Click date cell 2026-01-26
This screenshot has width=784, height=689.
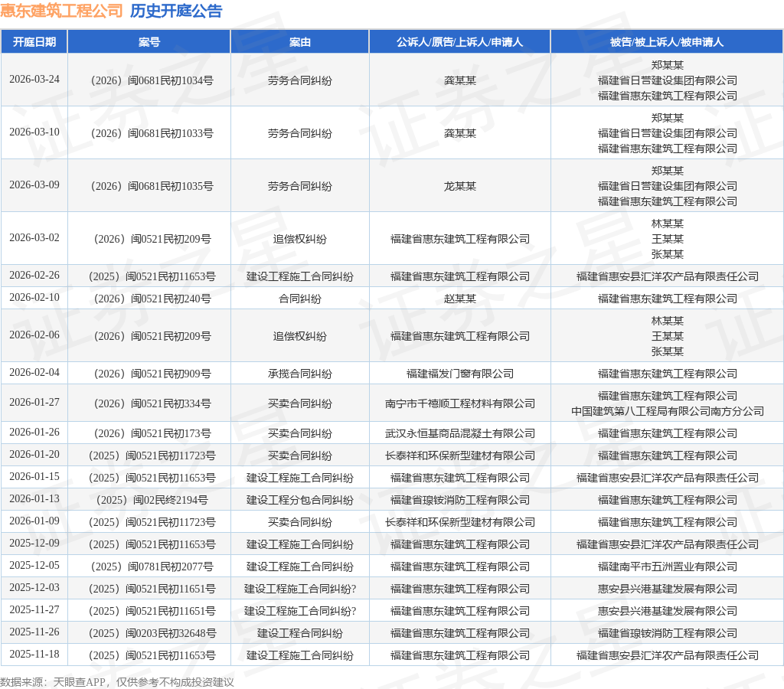coord(34,432)
